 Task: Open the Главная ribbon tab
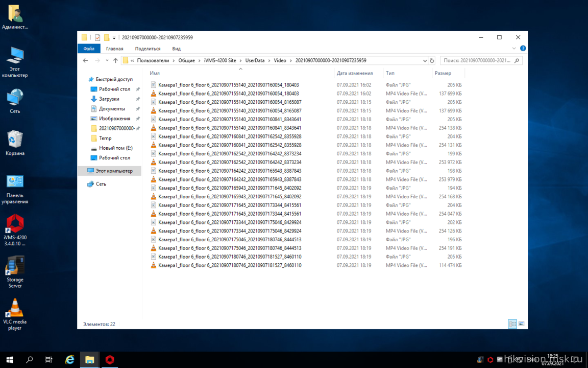[x=115, y=49]
